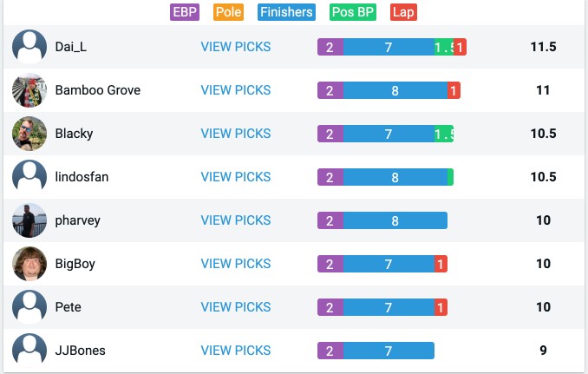
Task: Click Bamboo Grove's blue Finishers bar segment
Action: coord(395,90)
